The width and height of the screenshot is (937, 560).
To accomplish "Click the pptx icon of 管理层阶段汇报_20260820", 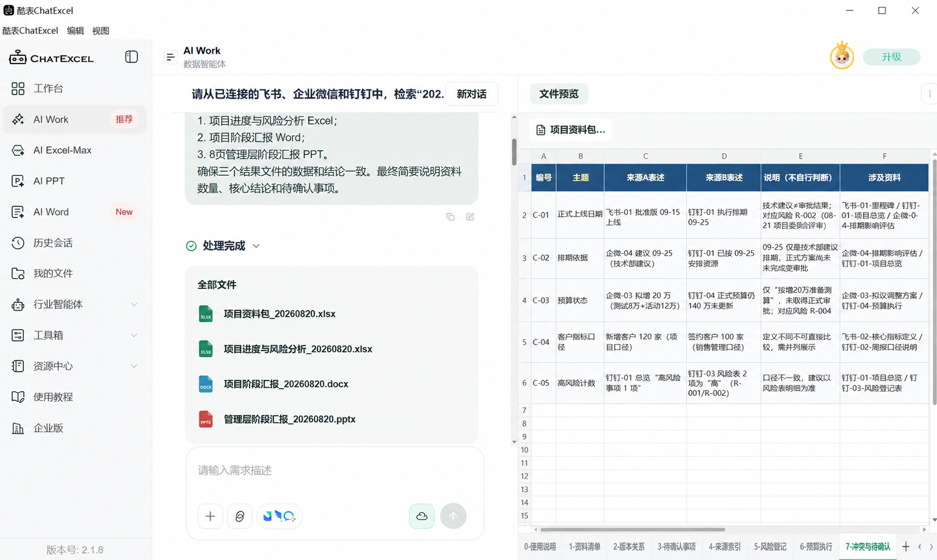I will tap(206, 420).
